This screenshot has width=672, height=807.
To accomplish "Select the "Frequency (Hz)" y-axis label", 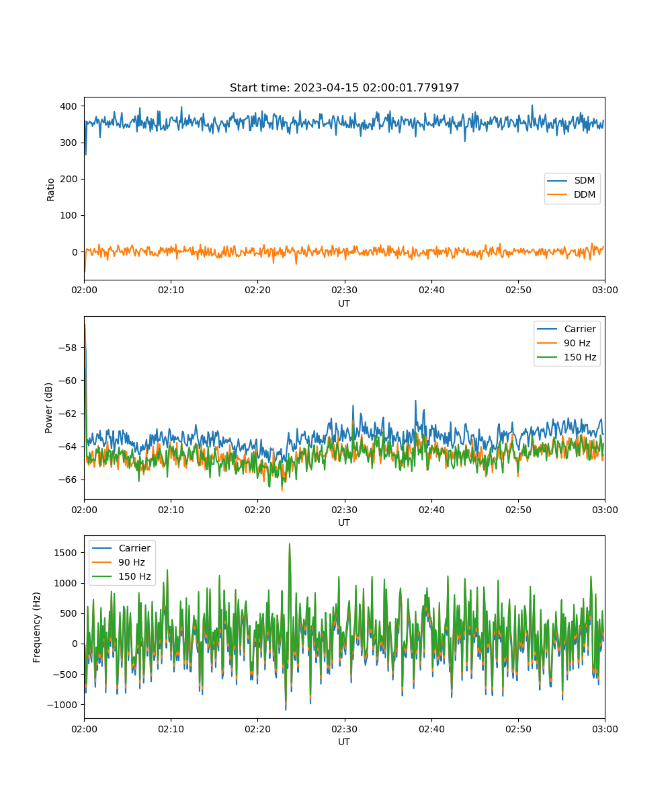I will (x=37, y=627).
